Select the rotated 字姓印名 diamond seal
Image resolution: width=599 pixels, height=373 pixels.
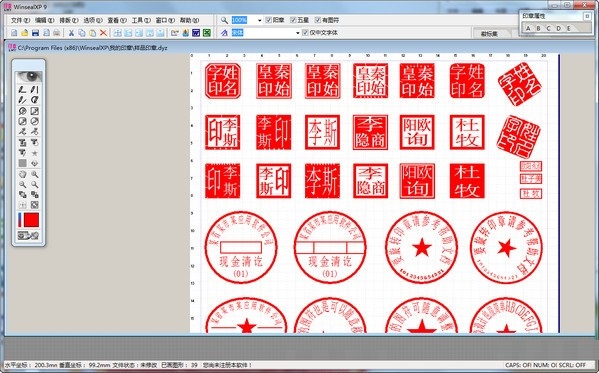(520, 84)
